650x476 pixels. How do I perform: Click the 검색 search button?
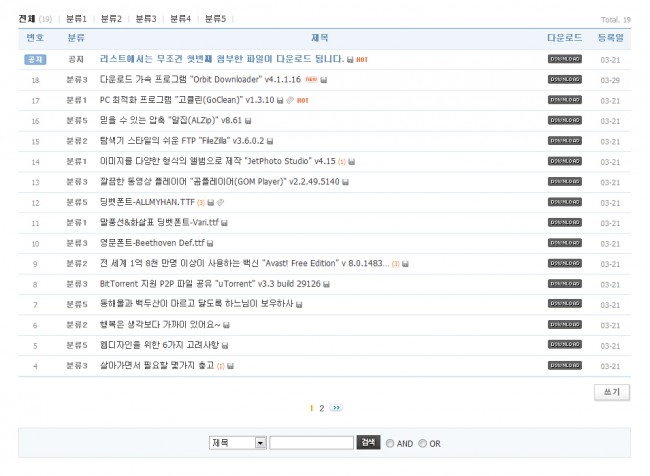[x=368, y=442]
